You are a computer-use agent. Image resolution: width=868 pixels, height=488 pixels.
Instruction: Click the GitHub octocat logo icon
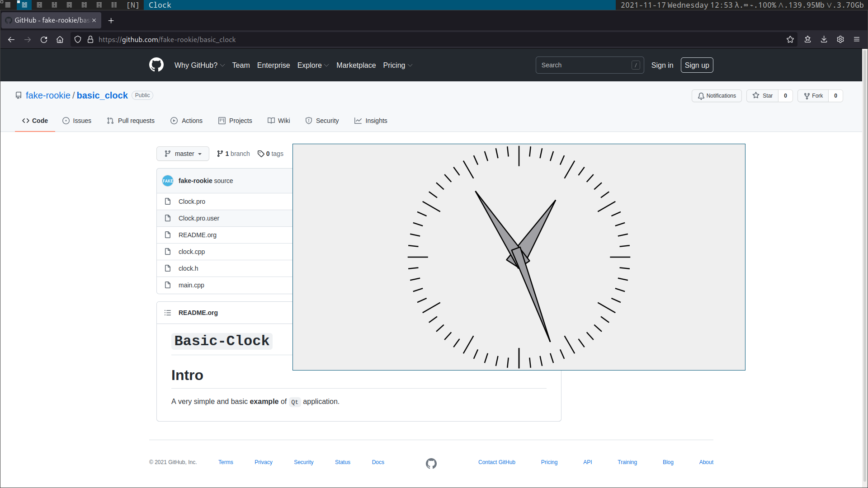point(155,65)
